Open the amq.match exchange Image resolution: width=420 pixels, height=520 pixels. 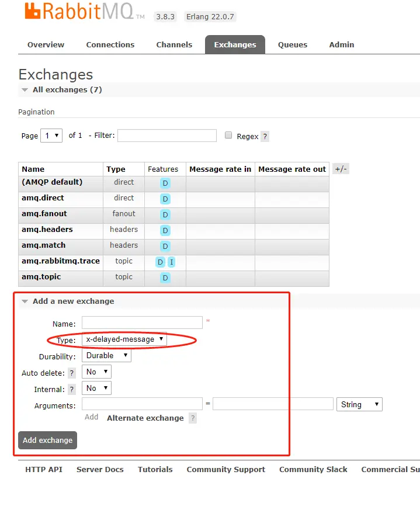pos(43,245)
